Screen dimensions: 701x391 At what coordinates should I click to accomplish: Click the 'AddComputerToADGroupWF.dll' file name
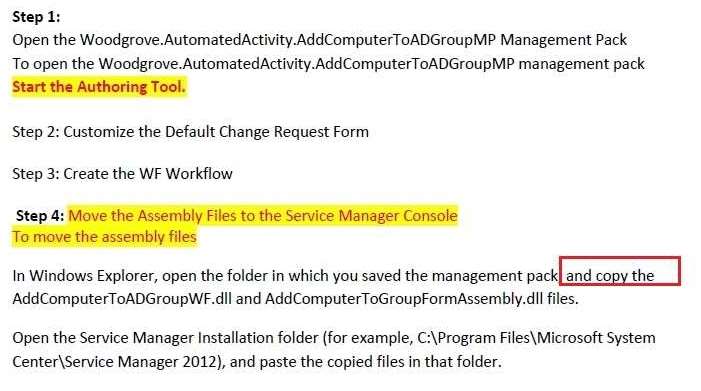122,299
